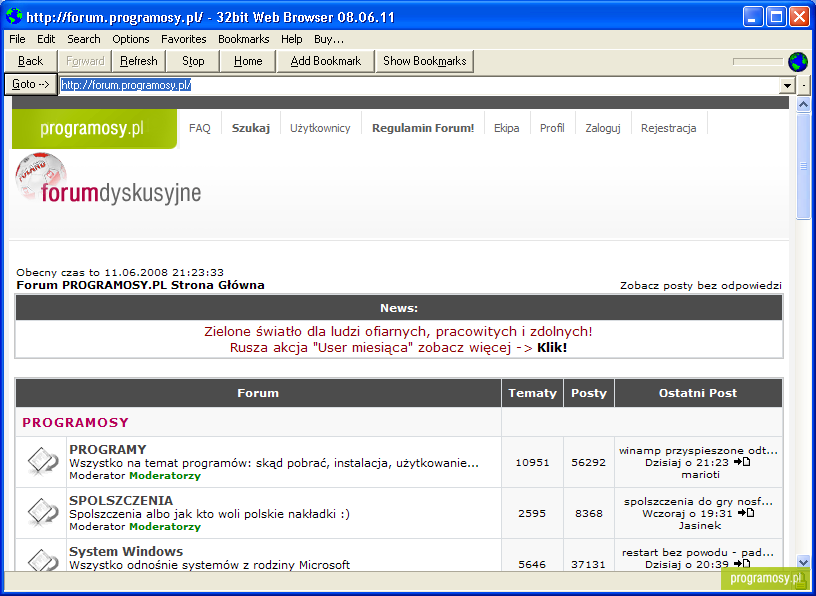Open the PROGRAMOSY category link

75,423
